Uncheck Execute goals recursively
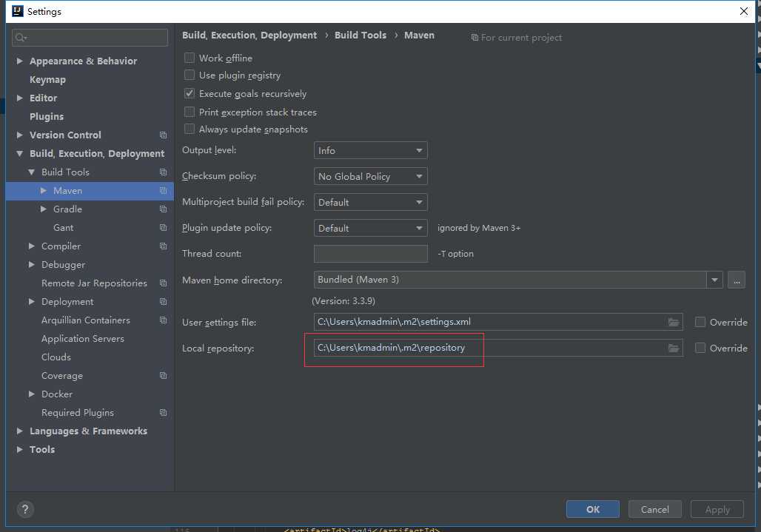 tap(190, 93)
